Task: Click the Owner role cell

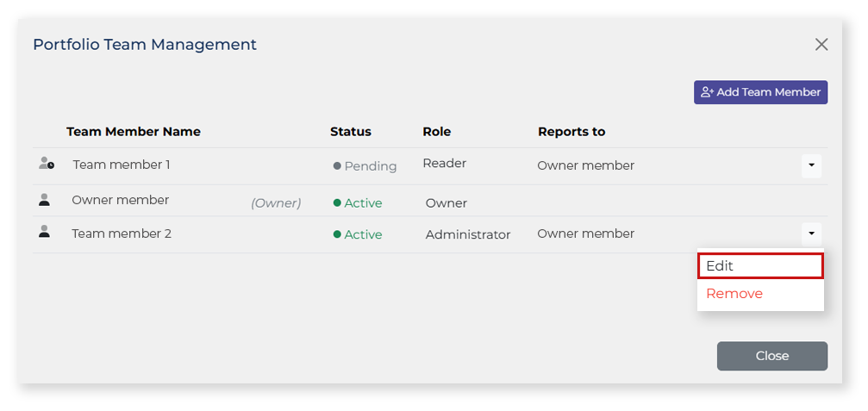Action: pos(446,203)
